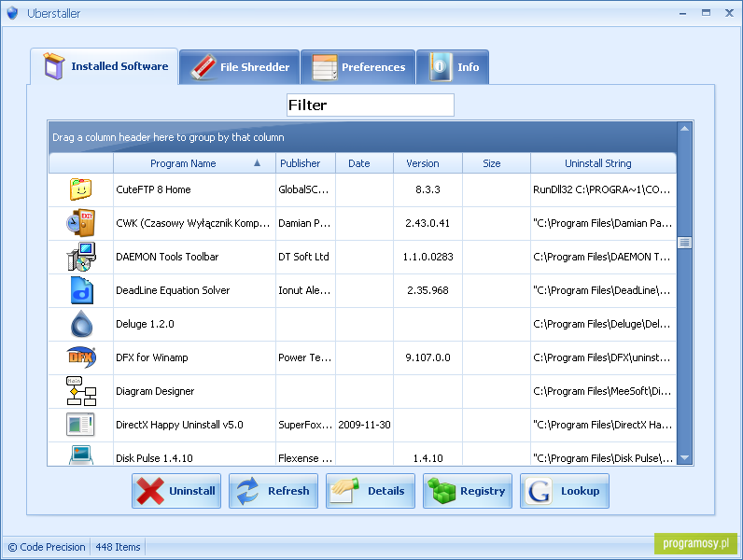Click the GlobalSC... publisher cell
Viewport: 743px width, 560px height.
[x=305, y=189]
